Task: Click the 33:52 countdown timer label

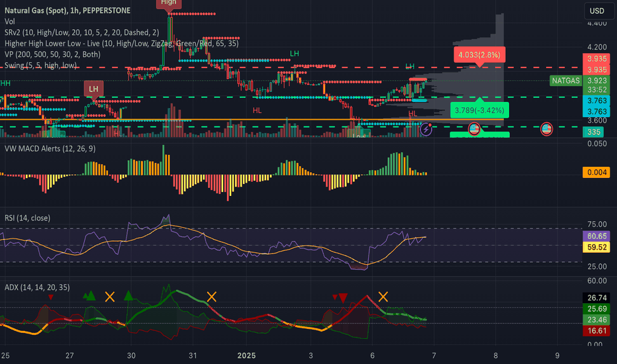Action: click(x=596, y=90)
